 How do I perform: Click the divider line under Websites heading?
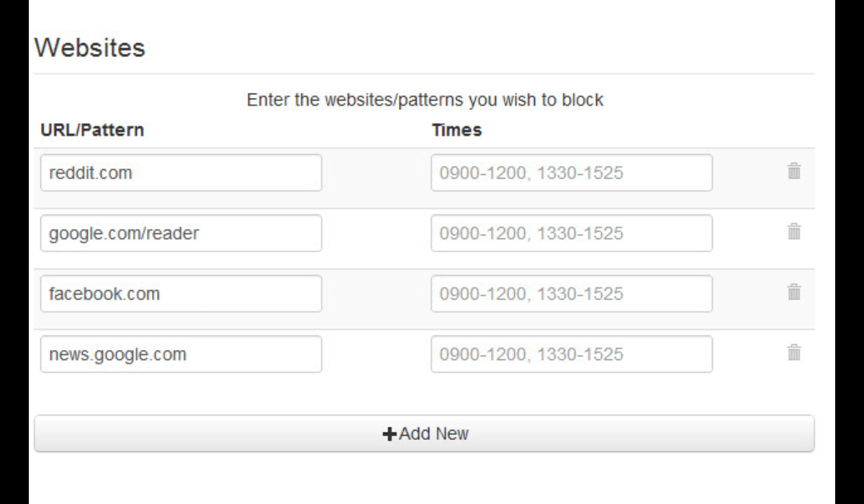(x=425, y=73)
